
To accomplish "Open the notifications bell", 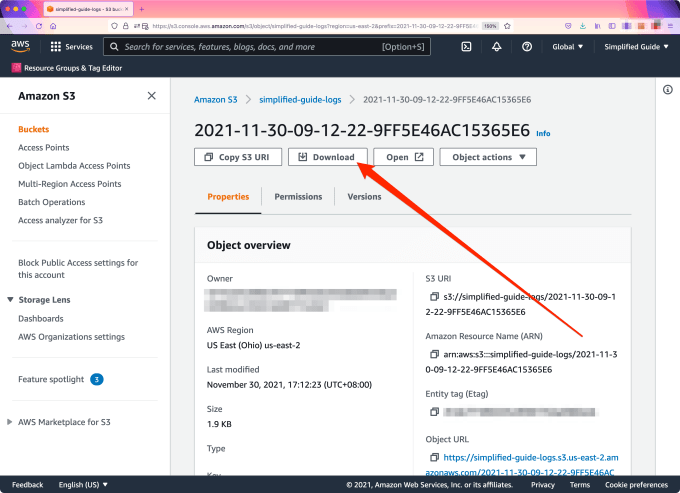I will pos(497,47).
